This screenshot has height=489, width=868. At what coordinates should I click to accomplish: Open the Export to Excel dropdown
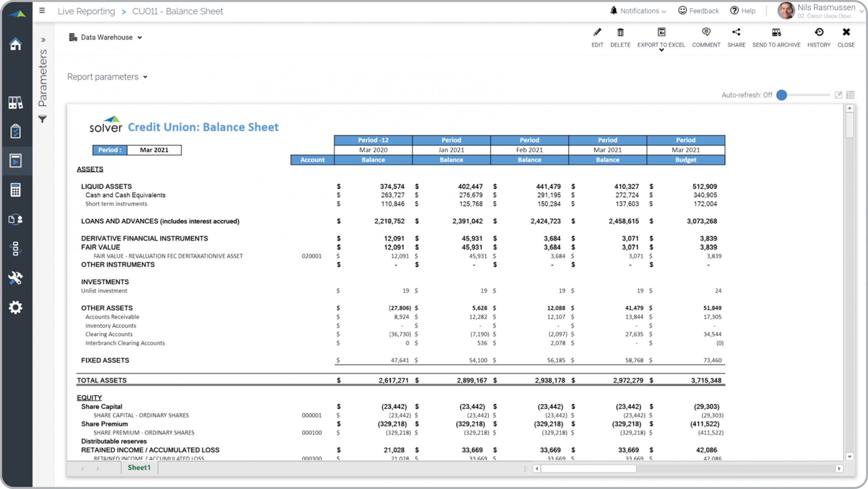pos(661,50)
